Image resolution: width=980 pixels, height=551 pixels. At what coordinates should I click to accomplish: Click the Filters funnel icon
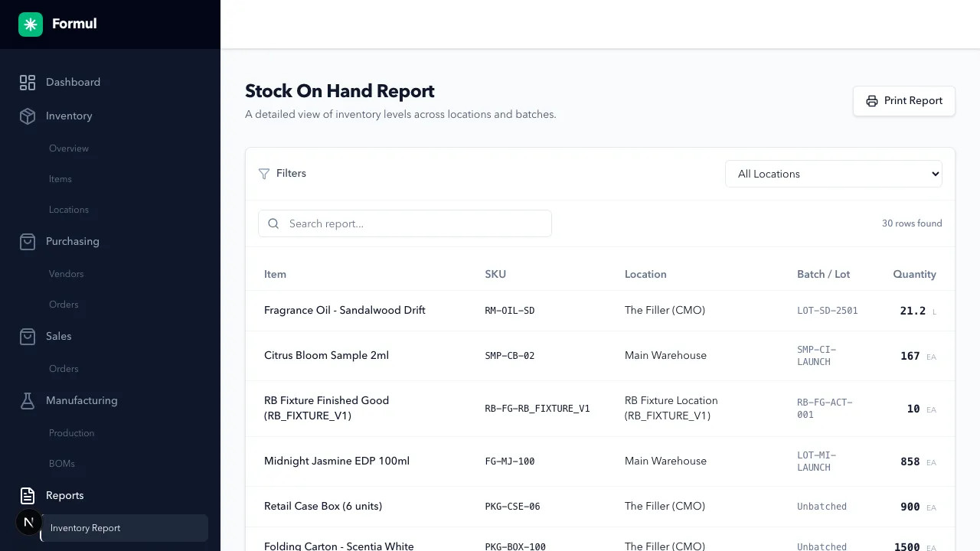264,174
